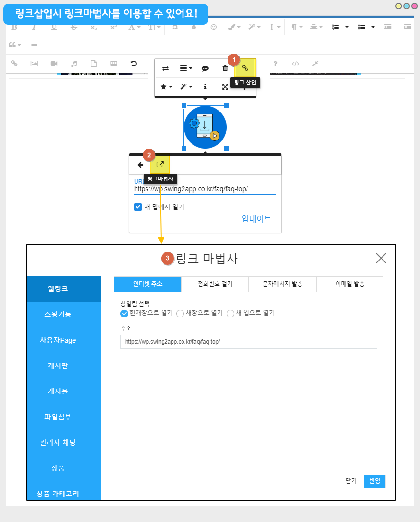The image size is (420, 522).
Task: Click the trash icon to remove image
Action: (225, 68)
